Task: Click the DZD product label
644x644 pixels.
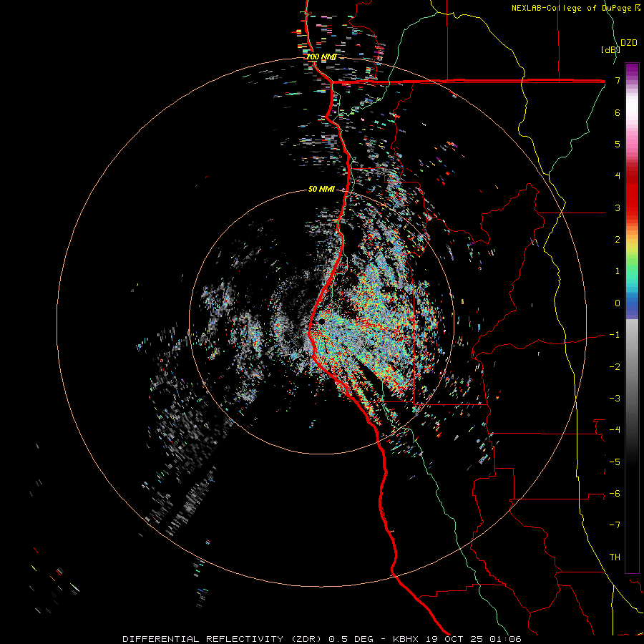Action: coord(629,43)
